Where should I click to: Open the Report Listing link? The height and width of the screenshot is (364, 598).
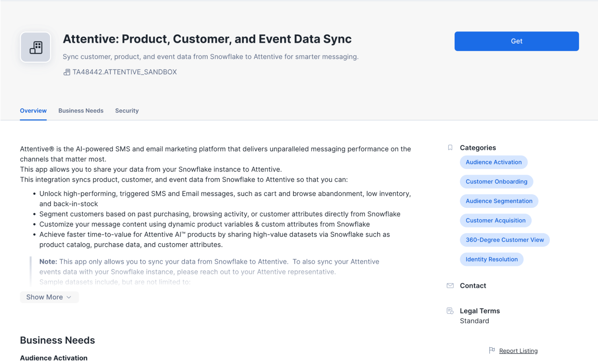pos(518,351)
